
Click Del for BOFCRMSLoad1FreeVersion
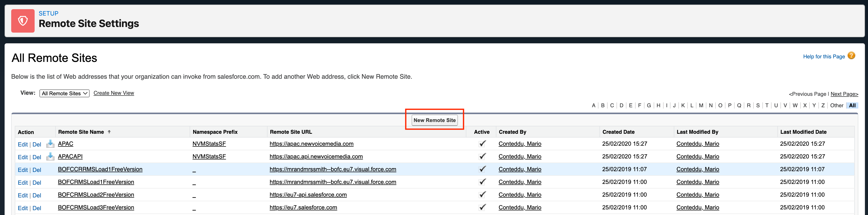pyautogui.click(x=37, y=183)
